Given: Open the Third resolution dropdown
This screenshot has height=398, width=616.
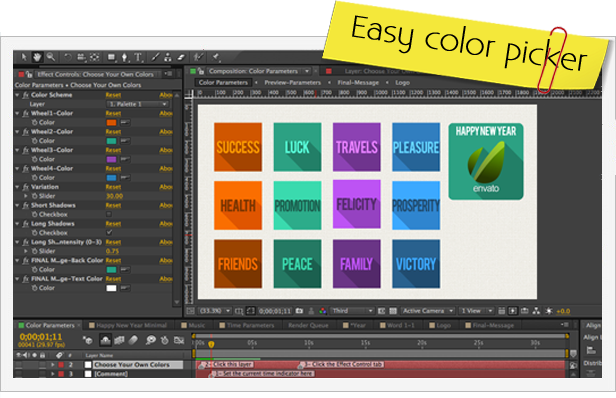Looking at the screenshot, I should click(352, 311).
